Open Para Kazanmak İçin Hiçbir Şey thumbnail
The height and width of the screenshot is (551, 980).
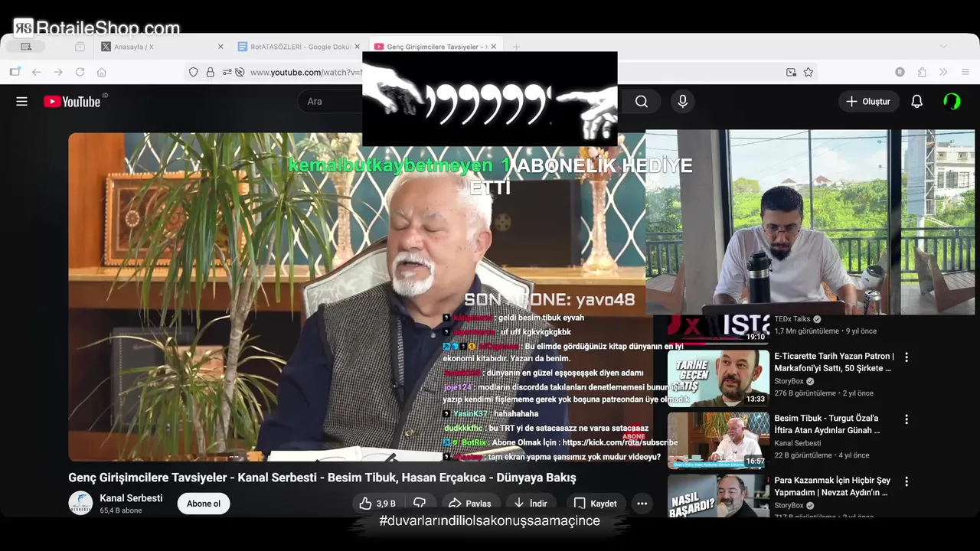click(x=718, y=496)
